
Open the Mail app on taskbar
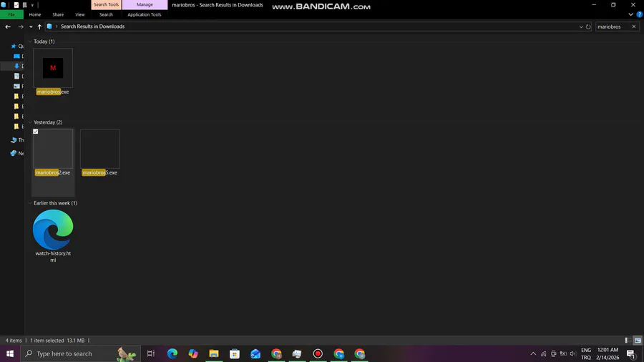(255, 353)
